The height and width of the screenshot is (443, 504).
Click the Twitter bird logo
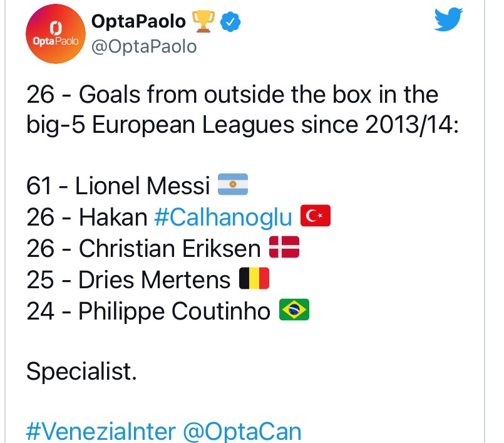click(448, 21)
